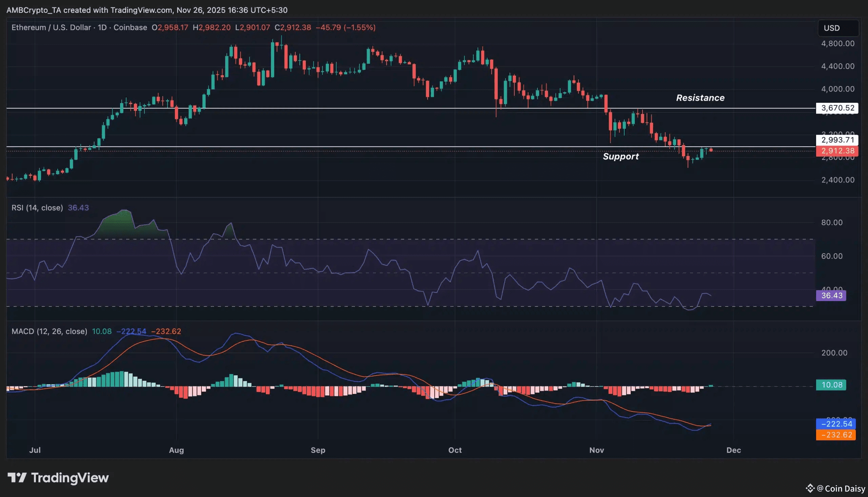Click the Aug label on time axis

tap(176, 450)
